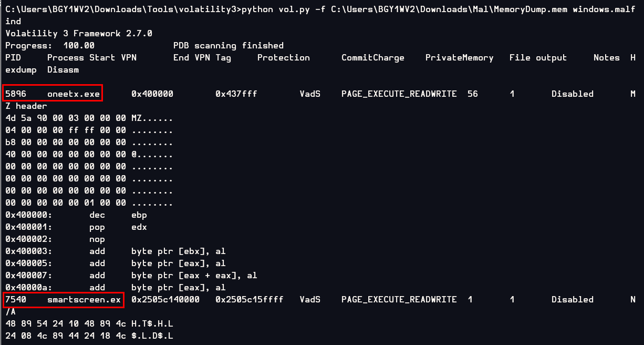The width and height of the screenshot is (644, 345).
Task: Click PID 7540 in the output
Action: tap(16, 299)
